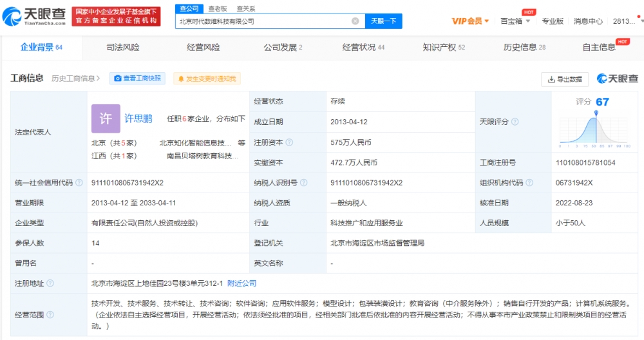Select the 查老板 search mode

tap(217, 8)
